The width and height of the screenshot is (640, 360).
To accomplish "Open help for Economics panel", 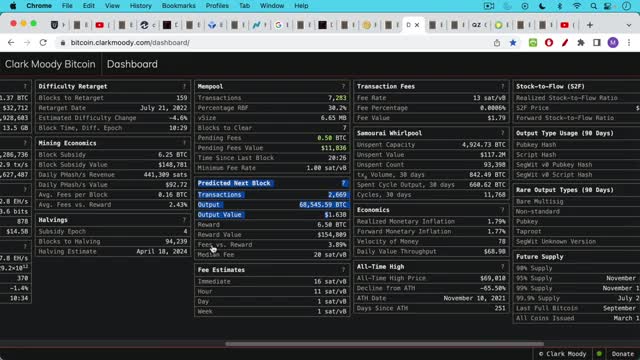I will (502, 209).
